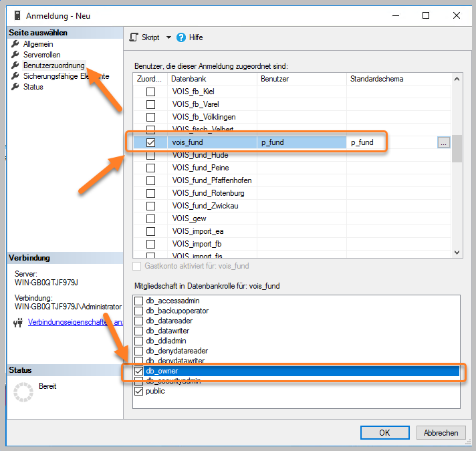Screen dimensions: 476x451
Task: Click the database list scrollbar thumb
Action: pos(457,148)
